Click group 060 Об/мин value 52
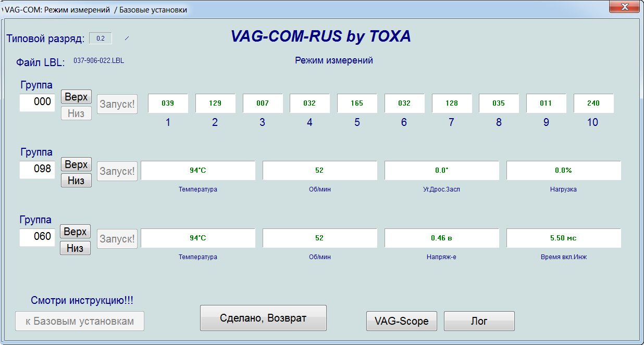This screenshot has width=644, height=345. click(319, 238)
